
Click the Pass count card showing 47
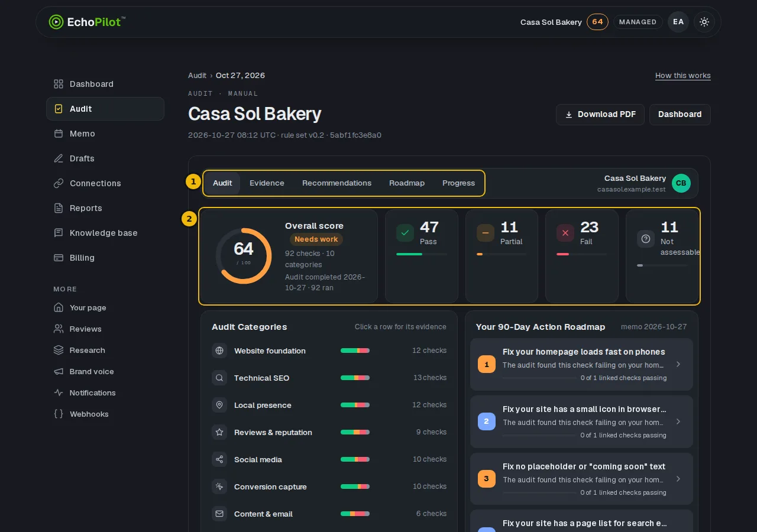[422, 256]
